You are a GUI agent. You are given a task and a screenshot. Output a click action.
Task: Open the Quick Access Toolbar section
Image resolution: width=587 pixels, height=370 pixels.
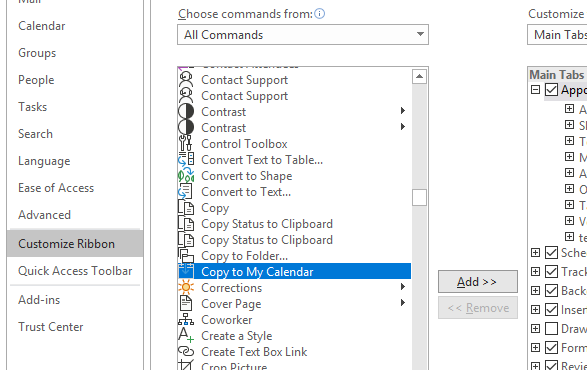[x=75, y=271]
